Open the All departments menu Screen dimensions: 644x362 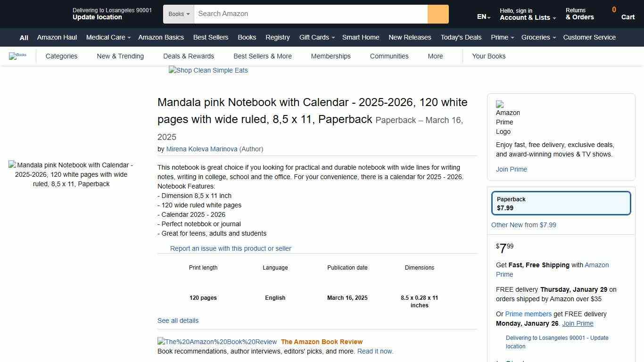[24, 38]
